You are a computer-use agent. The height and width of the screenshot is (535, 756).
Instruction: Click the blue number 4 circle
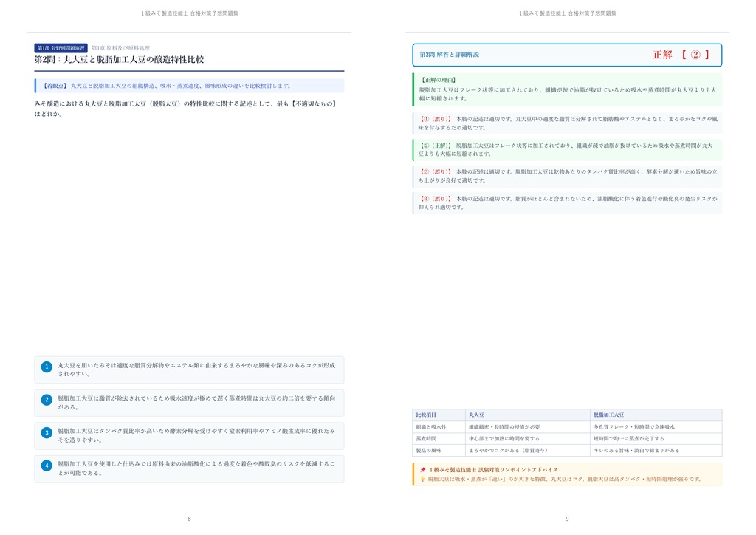coord(47,466)
